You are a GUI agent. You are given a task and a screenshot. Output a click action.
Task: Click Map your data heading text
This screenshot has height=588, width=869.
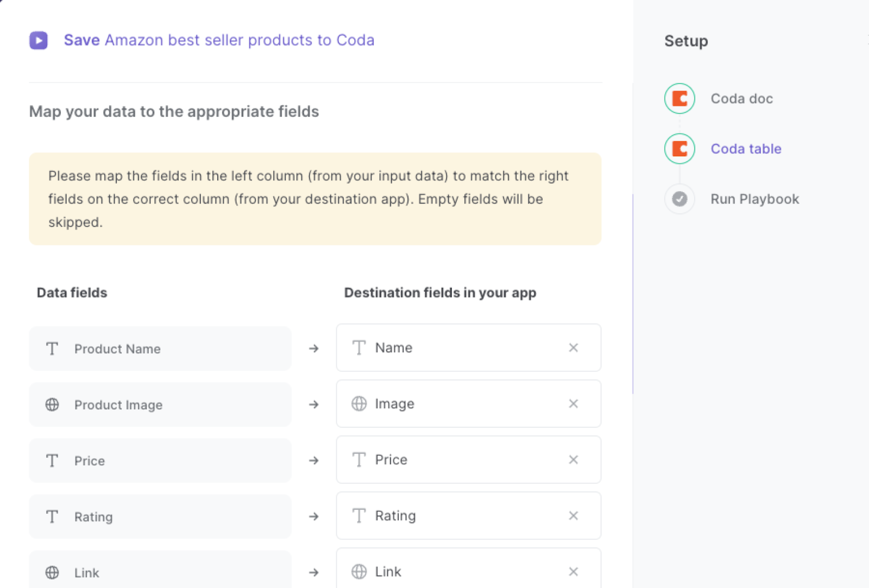tap(174, 111)
